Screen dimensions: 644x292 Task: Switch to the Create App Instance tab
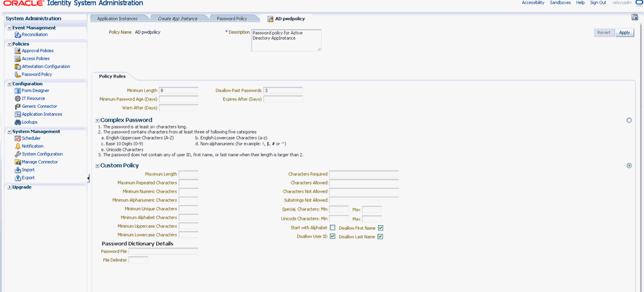(177, 19)
